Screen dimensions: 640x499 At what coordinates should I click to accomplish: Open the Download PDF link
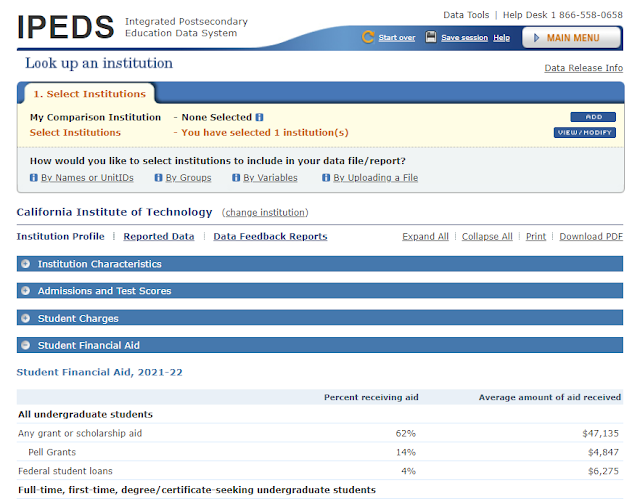[x=590, y=237]
